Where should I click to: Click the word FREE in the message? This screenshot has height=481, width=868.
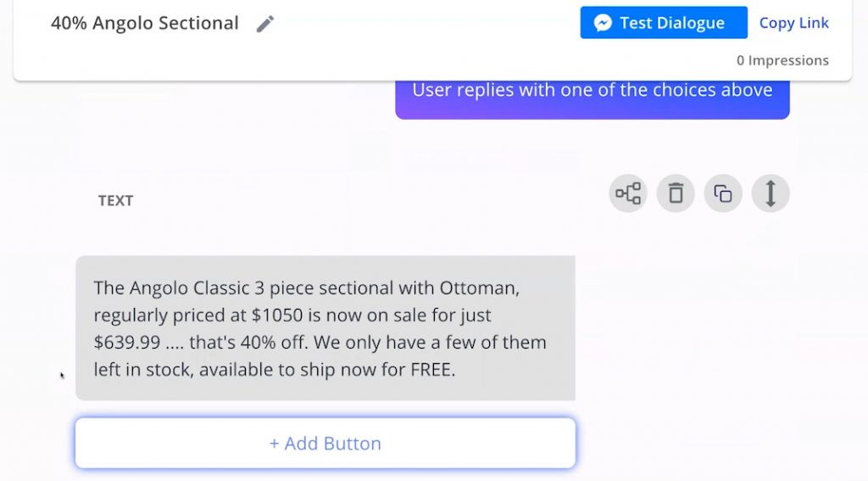(432, 370)
